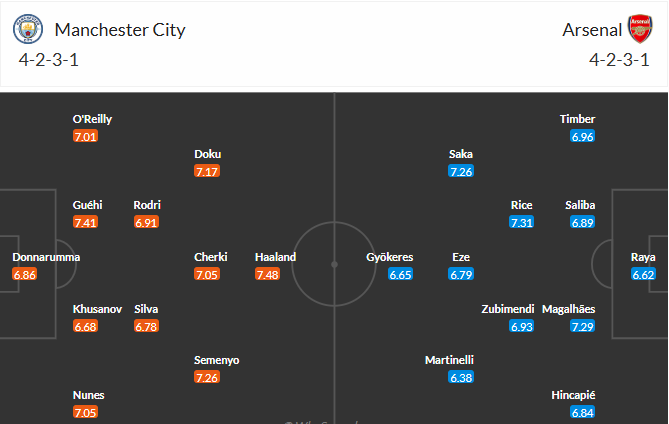Screen dimensions: 669x424
Task: Click Magalhães's 7.29 rating badge
Action: [583, 326]
